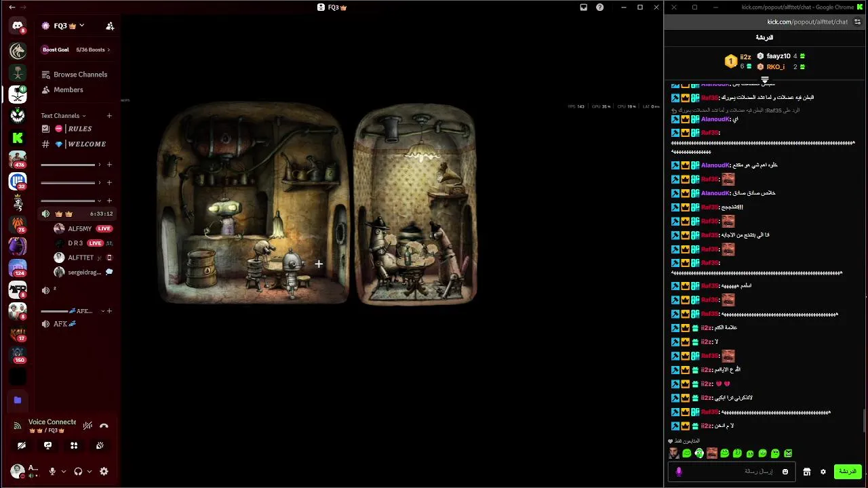Disconnect from voice call
Image resolution: width=868 pixels, height=488 pixels.
click(104, 426)
